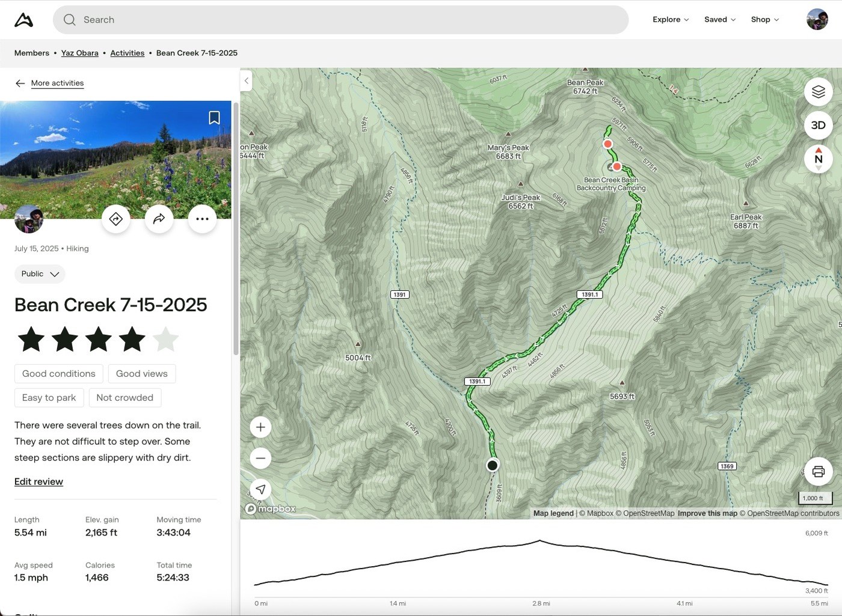The width and height of the screenshot is (842, 616).
Task: Open the three-dots more options menu
Action: (x=202, y=219)
